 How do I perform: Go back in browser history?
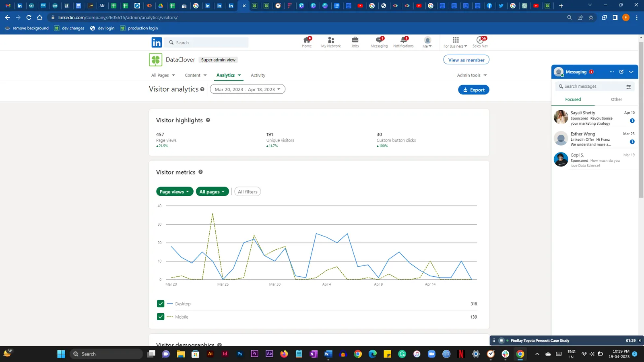coord(7,17)
